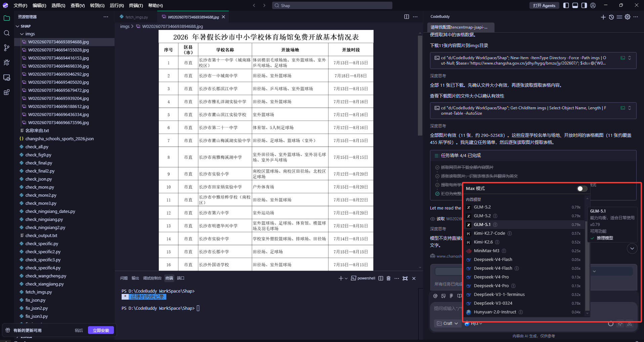
Task: Kill terminal with trash icon
Action: (x=389, y=278)
